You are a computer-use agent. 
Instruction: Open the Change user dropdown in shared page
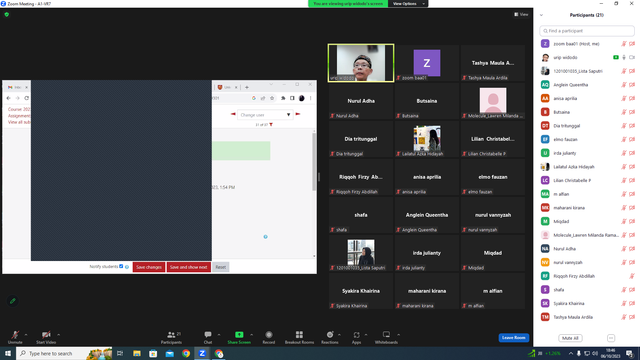tap(265, 115)
